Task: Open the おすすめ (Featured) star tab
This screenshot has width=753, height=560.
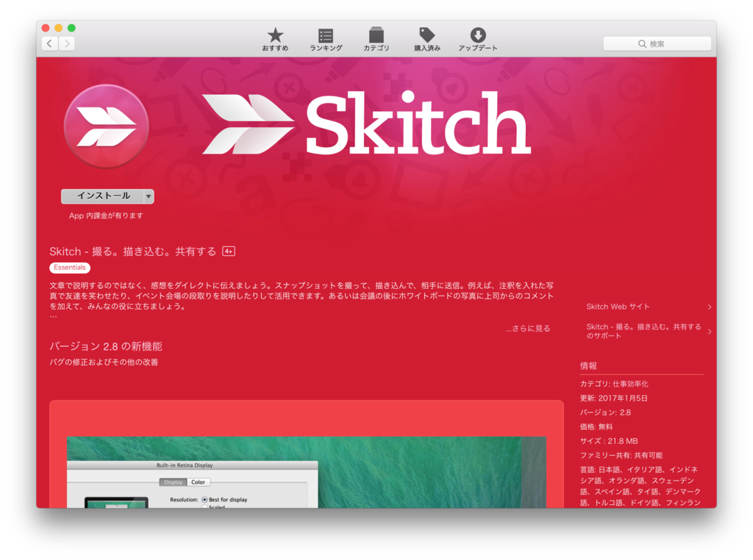Action: click(275, 40)
